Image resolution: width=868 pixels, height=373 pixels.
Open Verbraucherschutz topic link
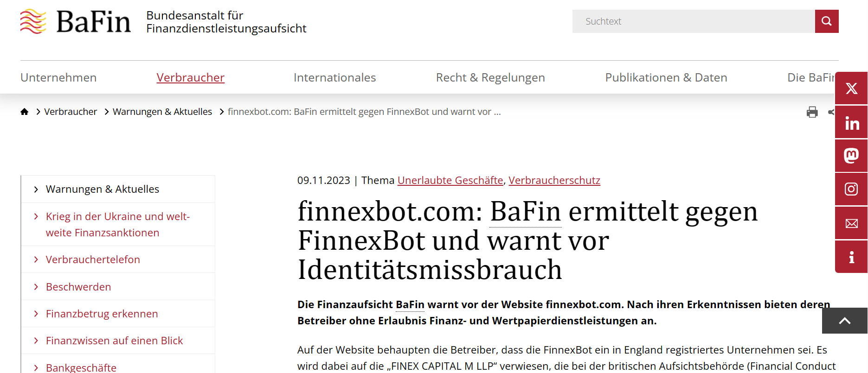(554, 180)
